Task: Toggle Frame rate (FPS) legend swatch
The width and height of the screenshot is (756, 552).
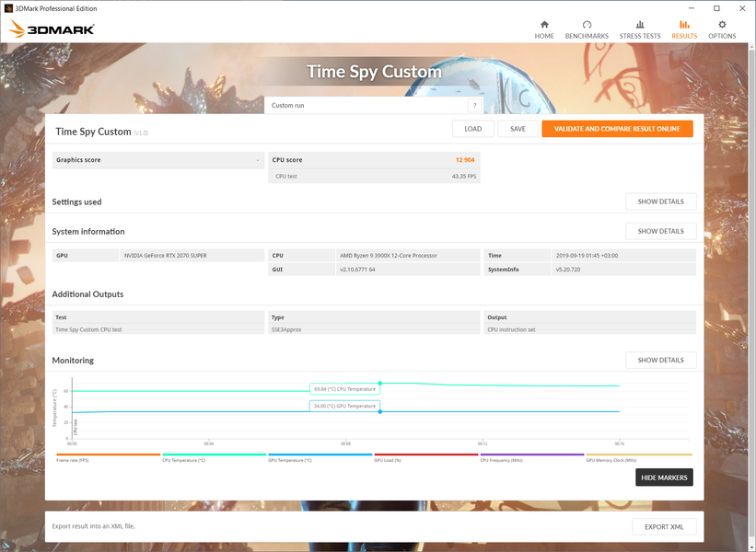Action: click(108, 454)
